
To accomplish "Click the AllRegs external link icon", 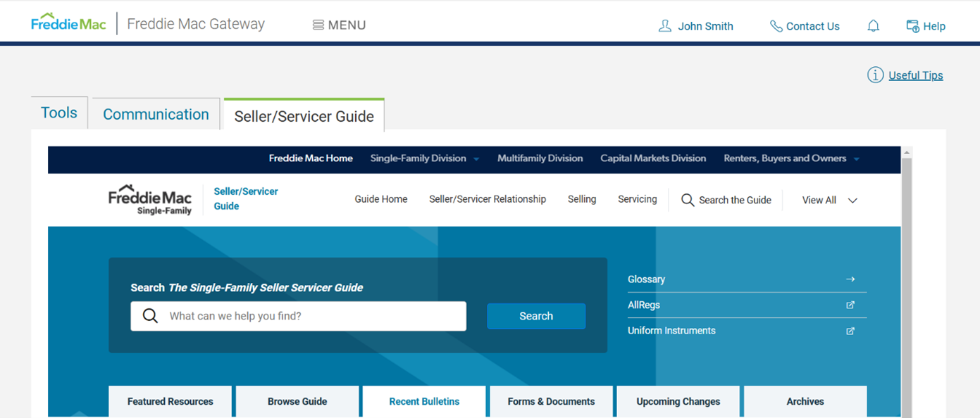I will [850, 305].
